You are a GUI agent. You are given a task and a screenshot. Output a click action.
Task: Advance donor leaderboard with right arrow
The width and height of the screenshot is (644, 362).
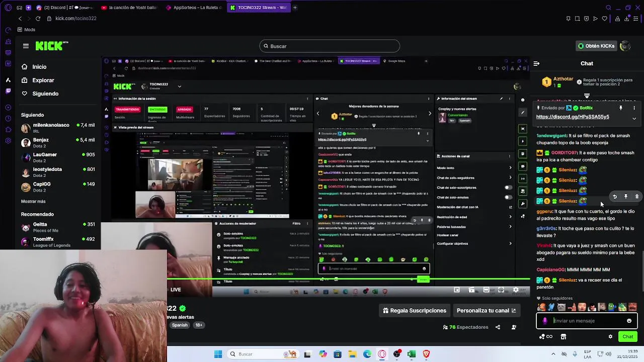point(429,114)
